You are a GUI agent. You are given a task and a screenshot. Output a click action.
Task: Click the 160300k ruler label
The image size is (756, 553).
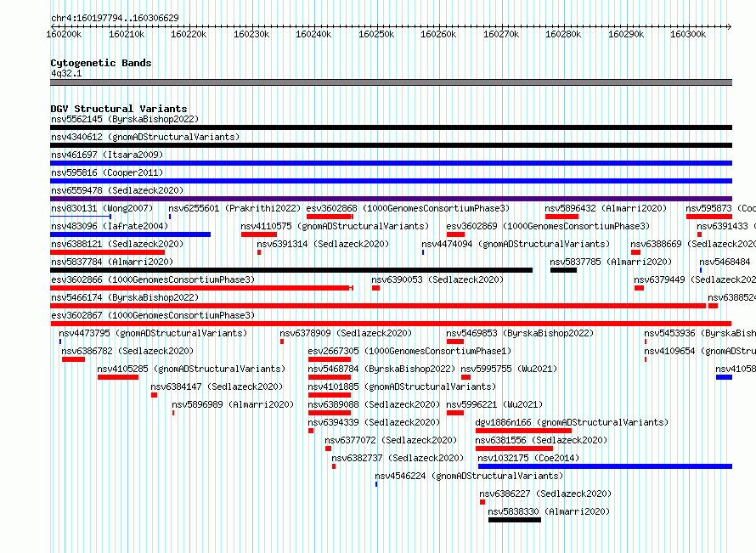click(688, 34)
